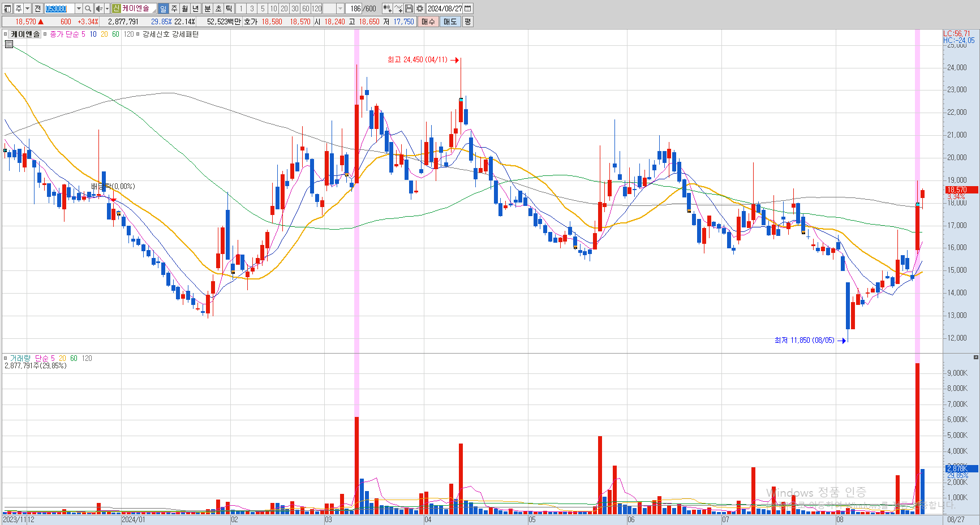Click the red 18,570 price axis tag
Screen dimensions: 980x525
[961, 190]
